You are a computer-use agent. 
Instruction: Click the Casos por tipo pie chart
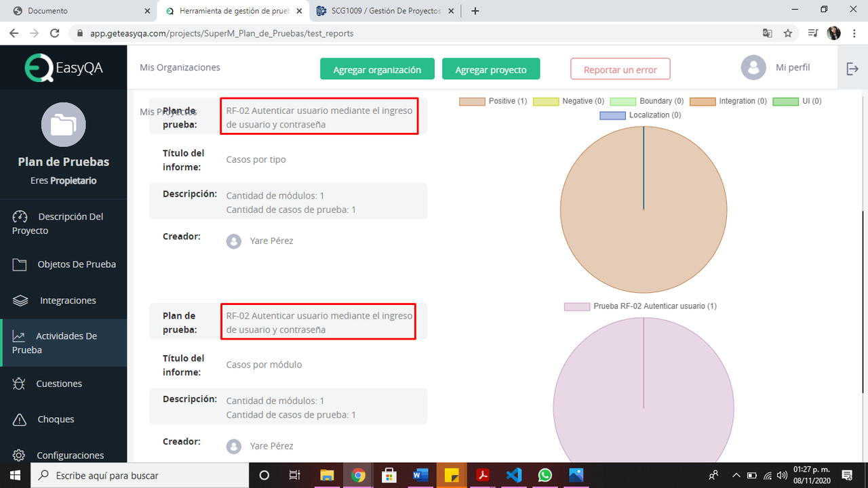pos(644,209)
